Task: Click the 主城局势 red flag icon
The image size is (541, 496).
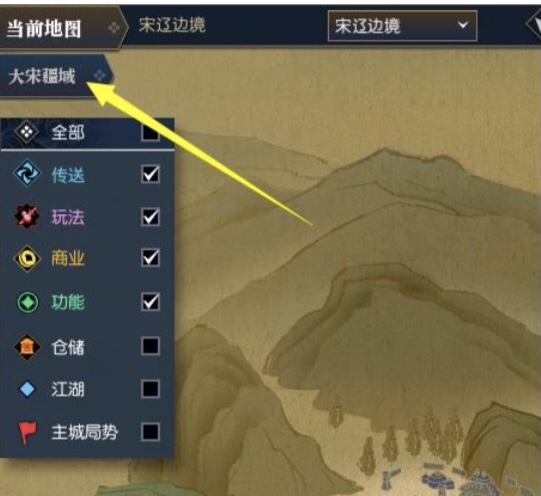Action: (x=28, y=432)
